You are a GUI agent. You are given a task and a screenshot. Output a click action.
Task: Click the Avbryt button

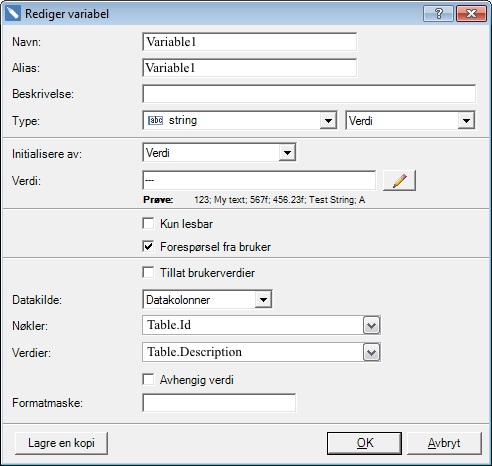444,443
